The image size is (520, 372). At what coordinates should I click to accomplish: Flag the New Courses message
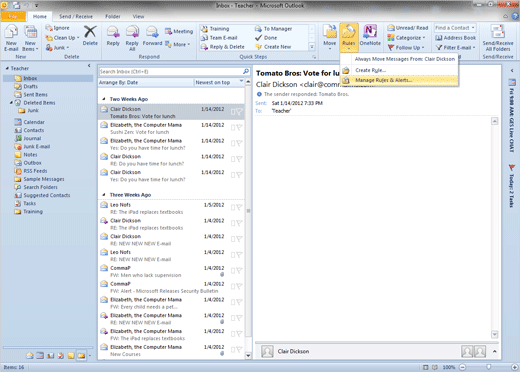click(239, 350)
